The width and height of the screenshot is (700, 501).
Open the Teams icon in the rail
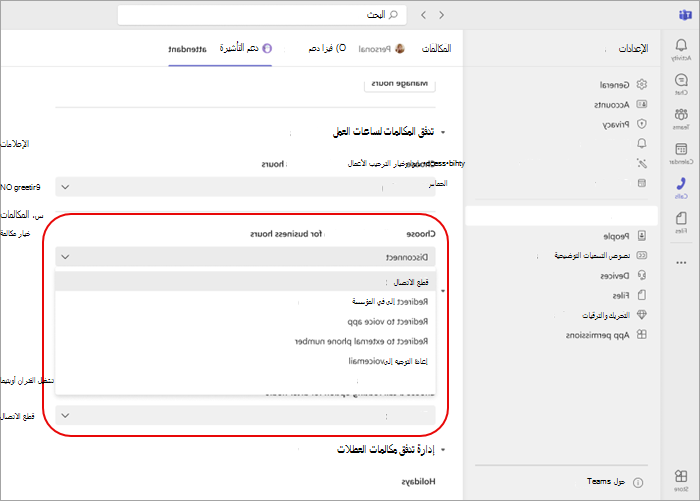(681, 115)
